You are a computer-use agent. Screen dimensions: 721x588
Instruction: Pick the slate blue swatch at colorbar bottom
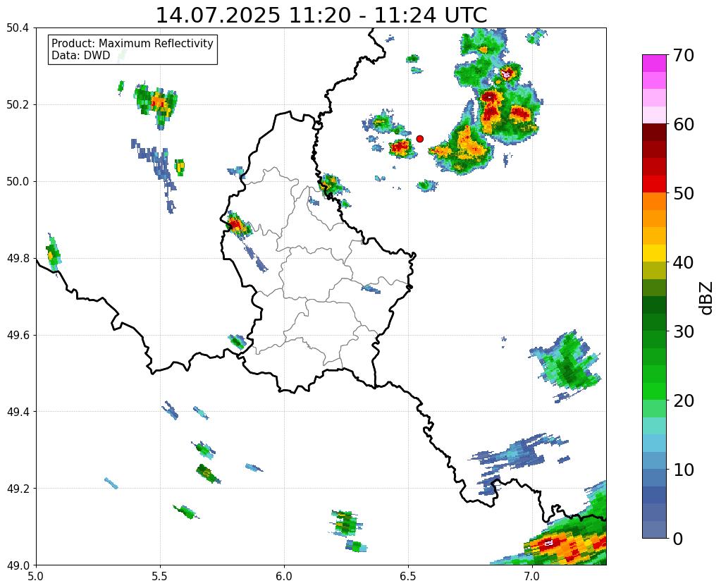pos(654,529)
